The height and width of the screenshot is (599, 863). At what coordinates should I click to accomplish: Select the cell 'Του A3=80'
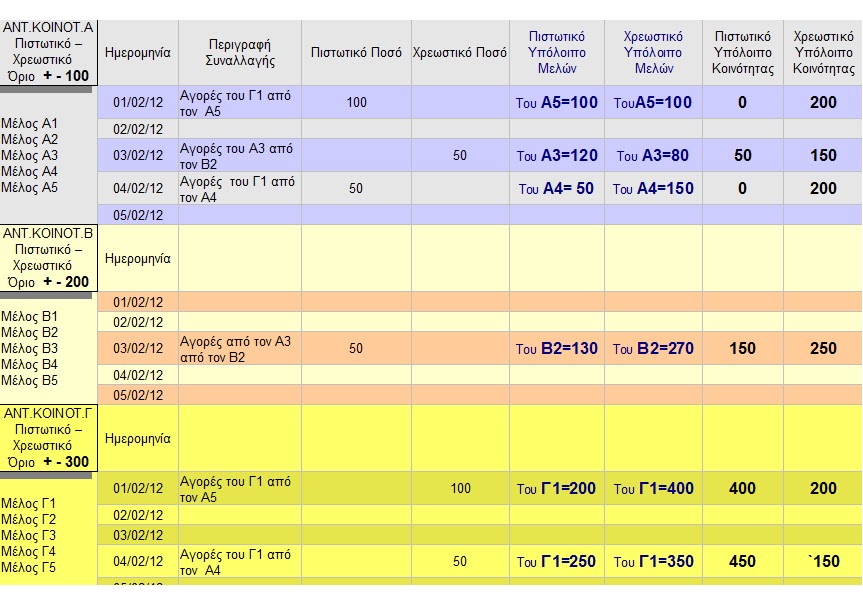click(x=653, y=156)
